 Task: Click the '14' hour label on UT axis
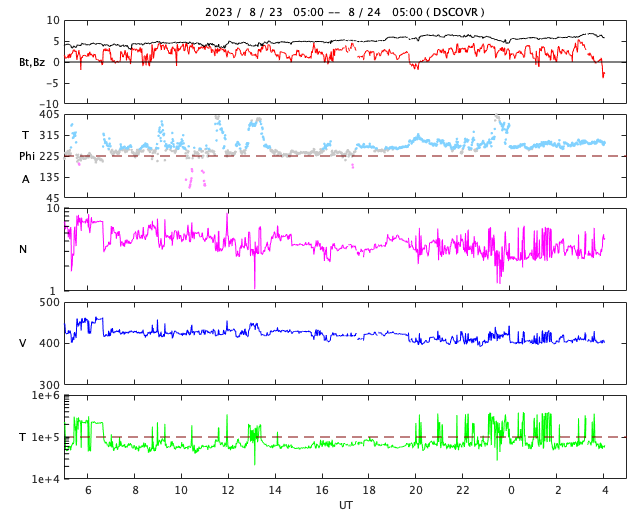[275, 490]
